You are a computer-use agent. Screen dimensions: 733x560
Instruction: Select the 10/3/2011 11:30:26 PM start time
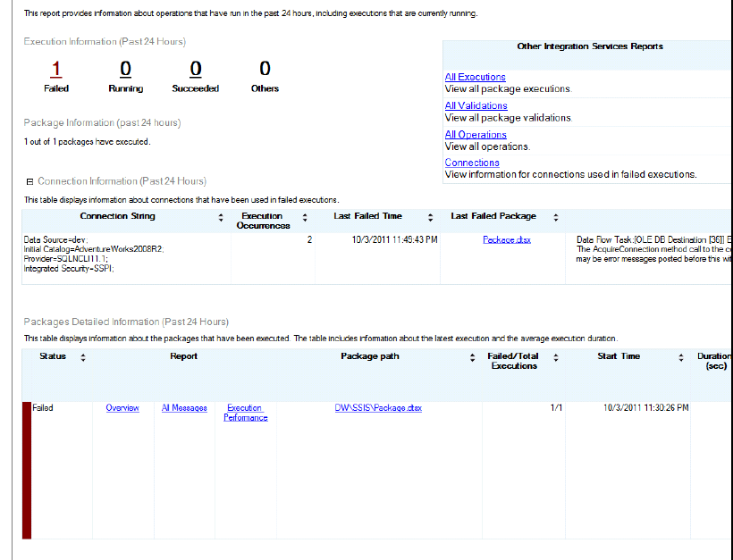pyautogui.click(x=646, y=408)
